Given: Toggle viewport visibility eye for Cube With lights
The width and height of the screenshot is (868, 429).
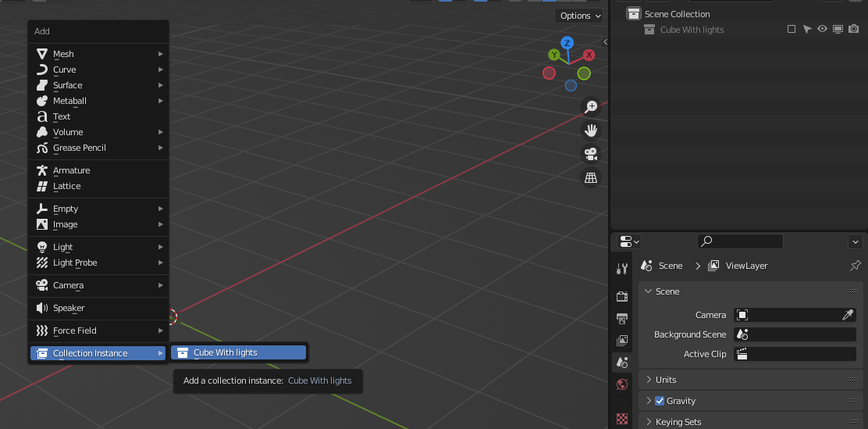Looking at the screenshot, I should [x=822, y=30].
